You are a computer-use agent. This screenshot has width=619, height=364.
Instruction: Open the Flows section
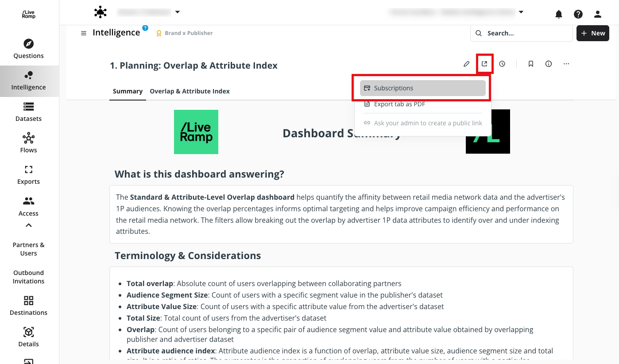pyautogui.click(x=28, y=138)
